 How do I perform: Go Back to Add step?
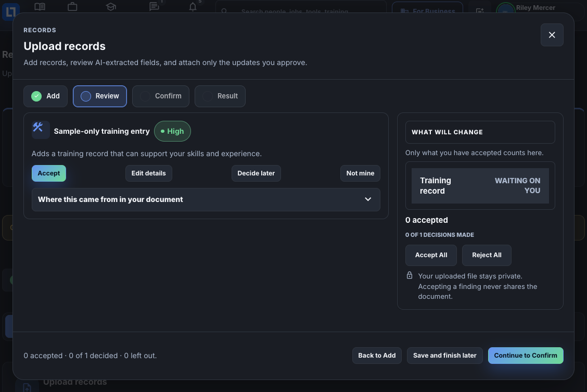tap(377, 356)
